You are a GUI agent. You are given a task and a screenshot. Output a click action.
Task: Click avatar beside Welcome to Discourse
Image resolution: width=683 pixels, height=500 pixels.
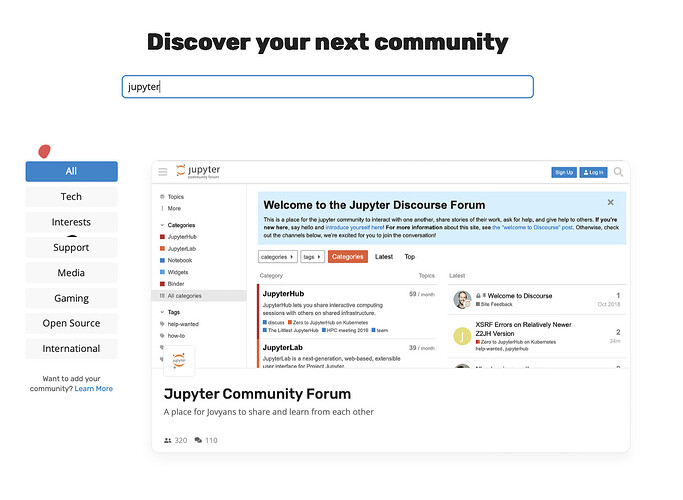[x=462, y=300]
